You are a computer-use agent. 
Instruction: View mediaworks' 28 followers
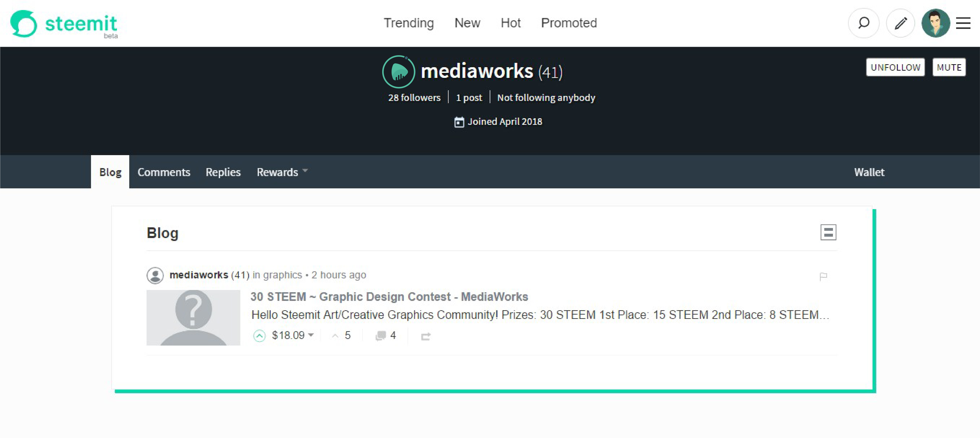click(x=414, y=97)
